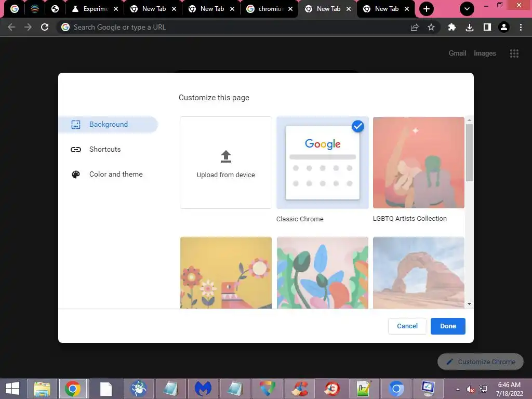532x399 pixels.
Task: Open a new tab with plus button
Action: coord(427,9)
